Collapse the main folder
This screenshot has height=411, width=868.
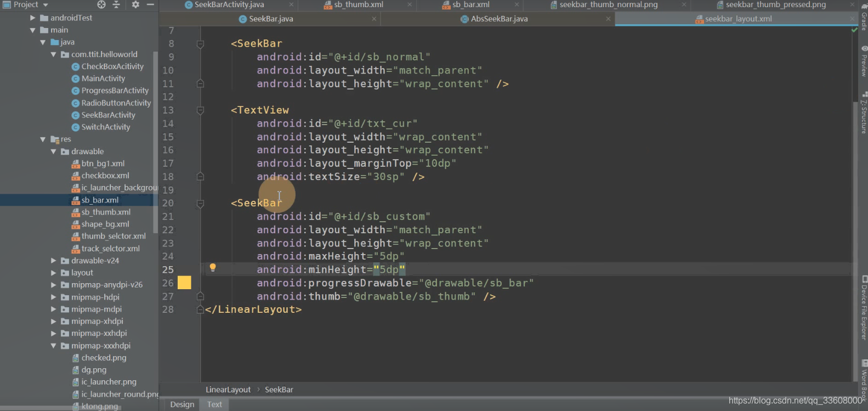(x=33, y=30)
